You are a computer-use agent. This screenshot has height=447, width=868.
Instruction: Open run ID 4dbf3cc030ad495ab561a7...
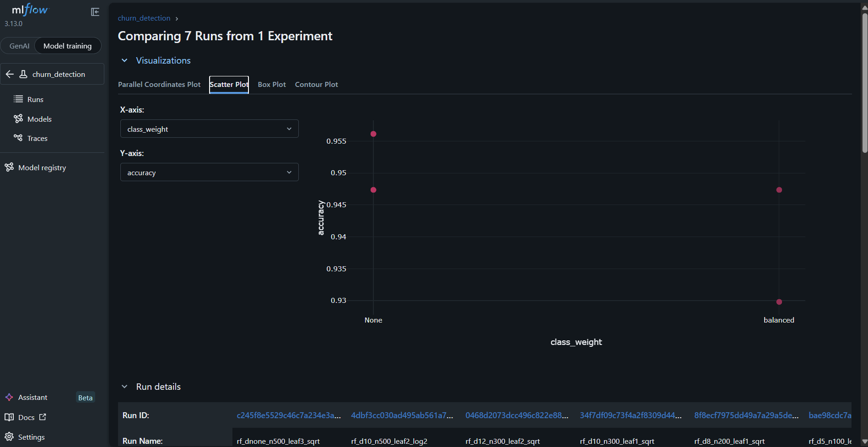(402, 415)
